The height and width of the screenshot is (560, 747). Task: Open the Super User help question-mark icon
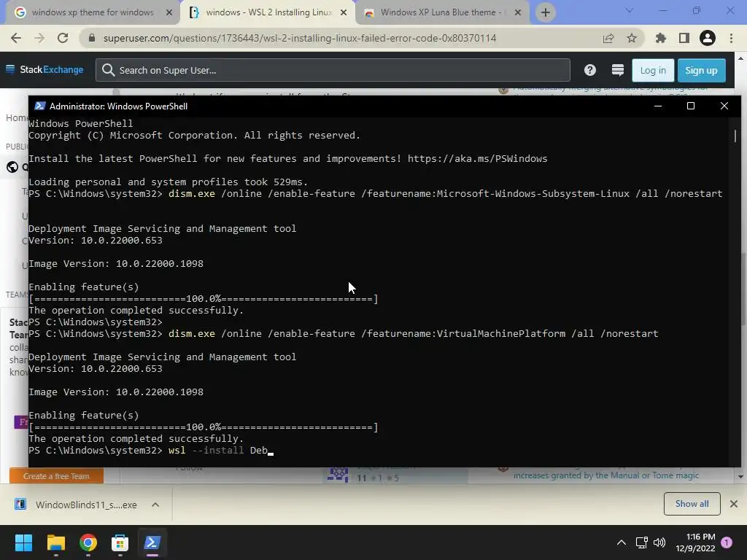pyautogui.click(x=589, y=70)
